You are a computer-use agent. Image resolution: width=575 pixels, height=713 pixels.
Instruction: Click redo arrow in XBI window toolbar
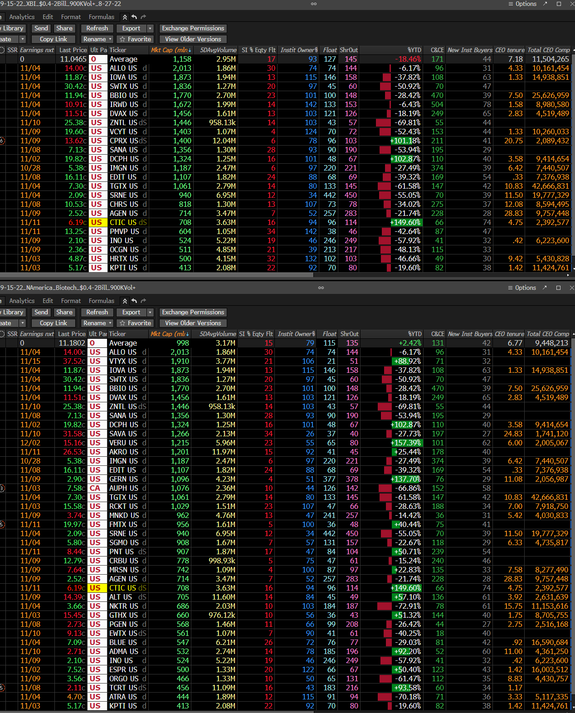tap(143, 17)
